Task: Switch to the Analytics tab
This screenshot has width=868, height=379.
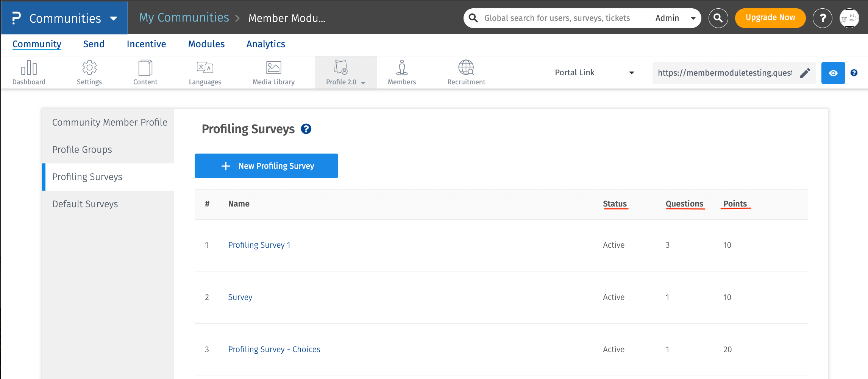Action: 265,44
